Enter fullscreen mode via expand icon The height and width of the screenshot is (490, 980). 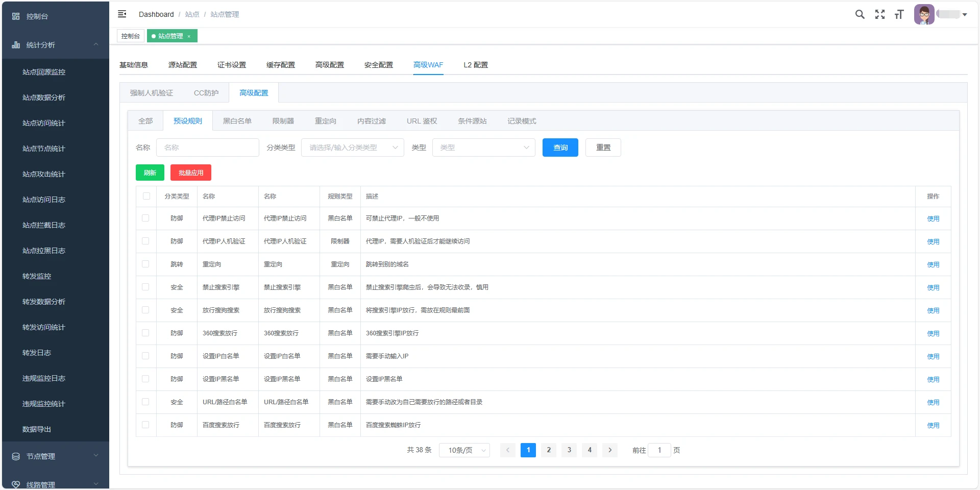click(879, 14)
